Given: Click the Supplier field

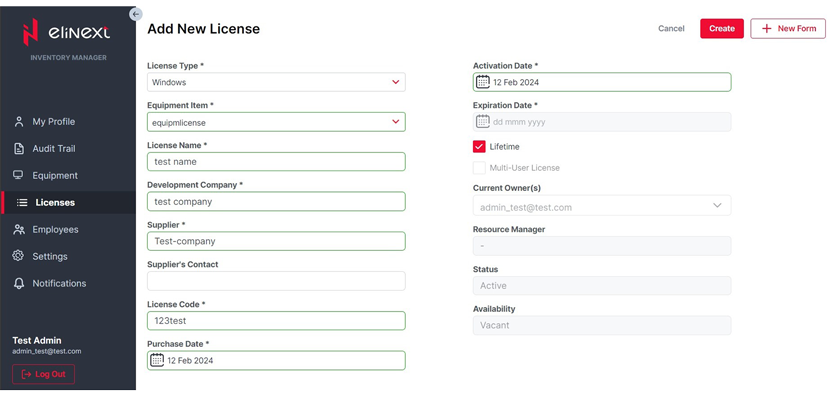Looking at the screenshot, I should (276, 241).
